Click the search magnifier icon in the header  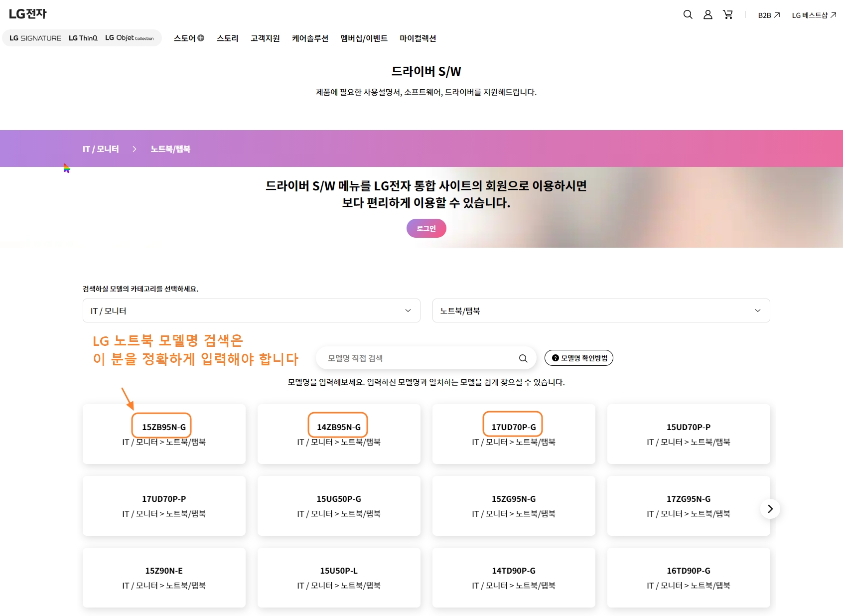tap(688, 15)
